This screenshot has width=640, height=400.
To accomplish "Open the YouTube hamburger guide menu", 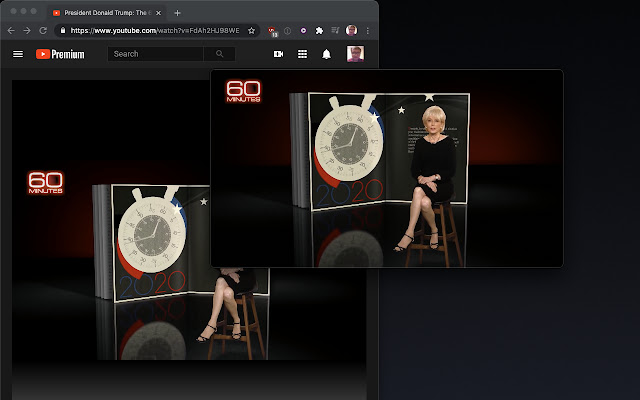I will [x=18, y=54].
